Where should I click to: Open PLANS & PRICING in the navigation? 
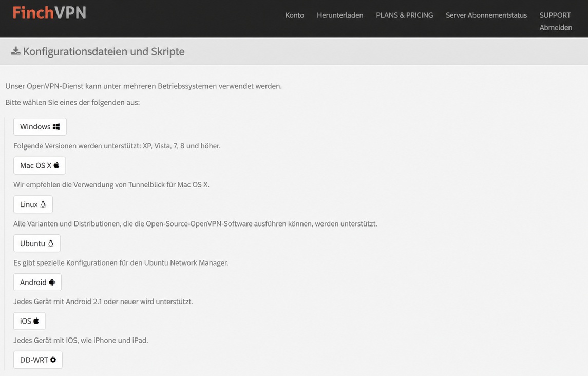point(404,15)
